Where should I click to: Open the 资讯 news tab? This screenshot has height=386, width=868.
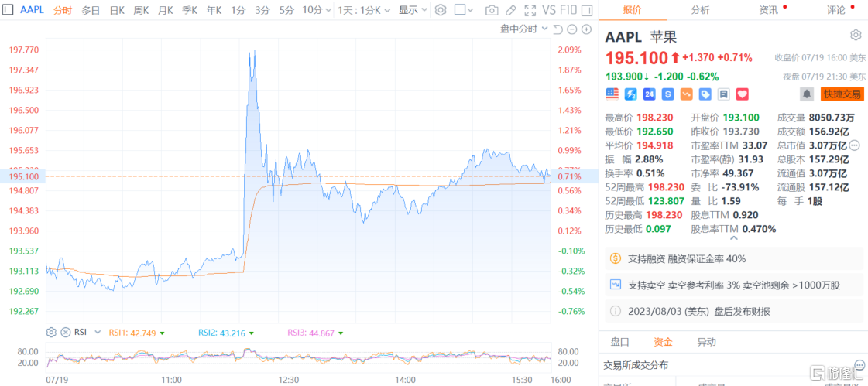768,9
